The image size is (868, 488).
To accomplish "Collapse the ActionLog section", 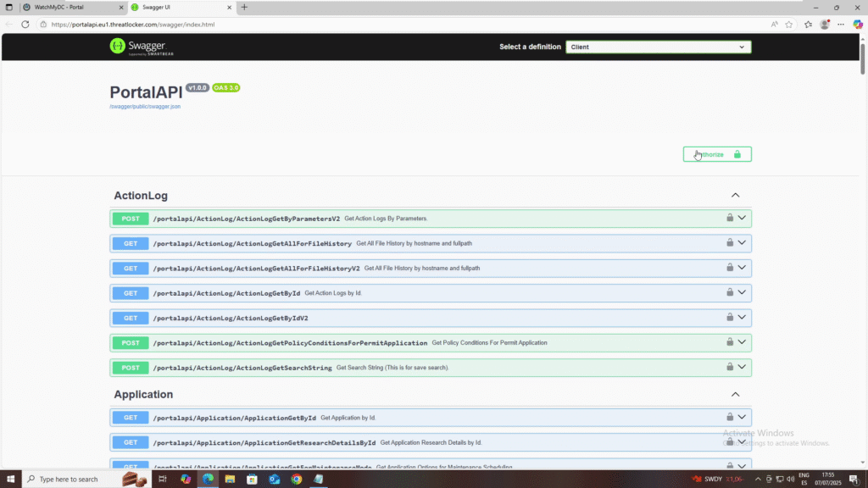I will [735, 196].
